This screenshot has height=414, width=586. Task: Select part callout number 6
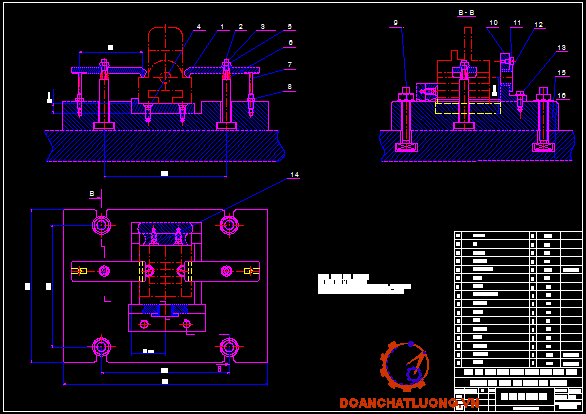pos(290,43)
